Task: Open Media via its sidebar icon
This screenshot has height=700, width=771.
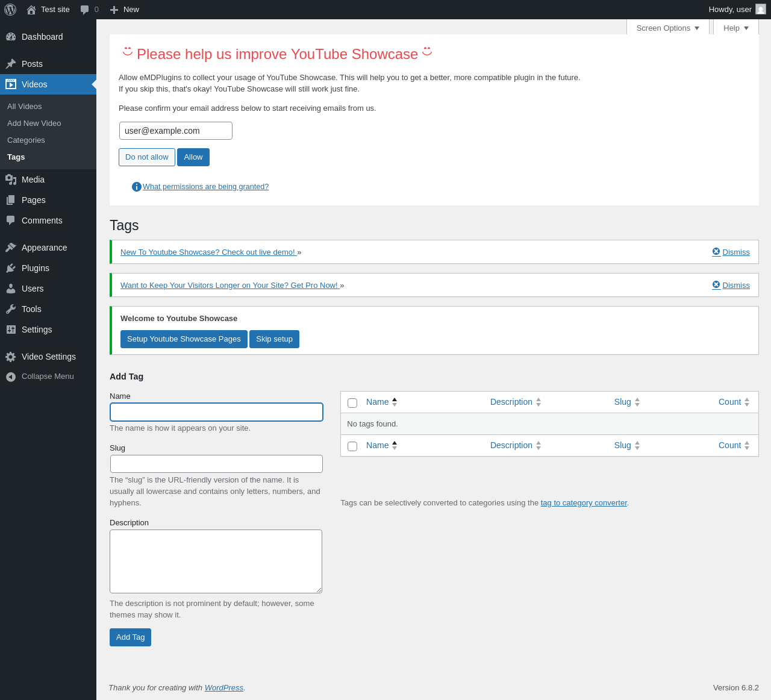Action: pyautogui.click(x=11, y=180)
